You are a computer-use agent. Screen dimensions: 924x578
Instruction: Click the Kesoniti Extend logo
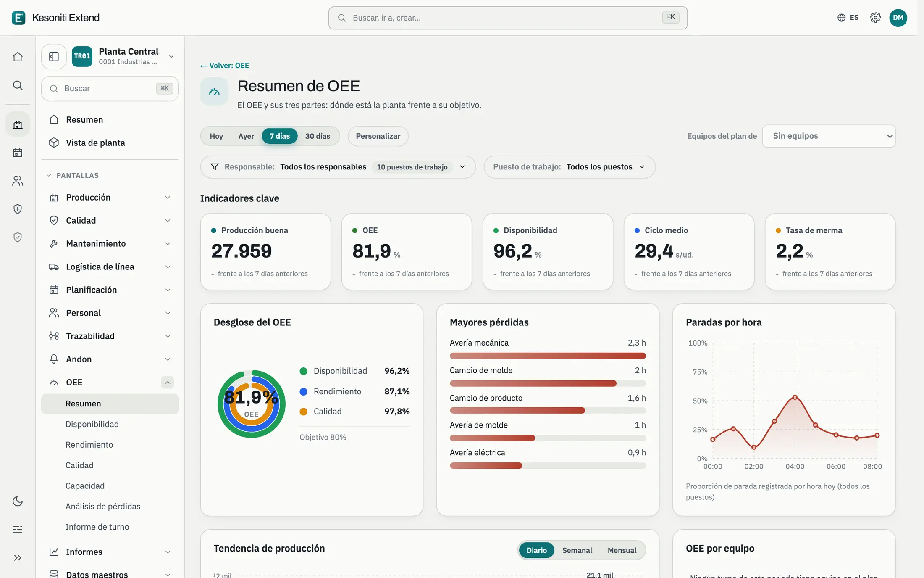click(56, 18)
